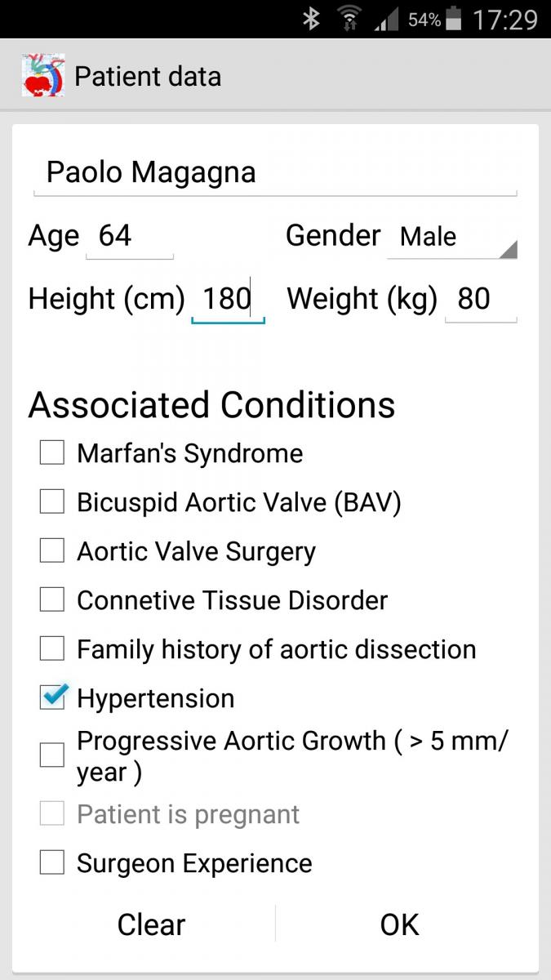Image resolution: width=551 pixels, height=980 pixels.
Task: Tap the app logo icon in title bar
Action: click(43, 77)
